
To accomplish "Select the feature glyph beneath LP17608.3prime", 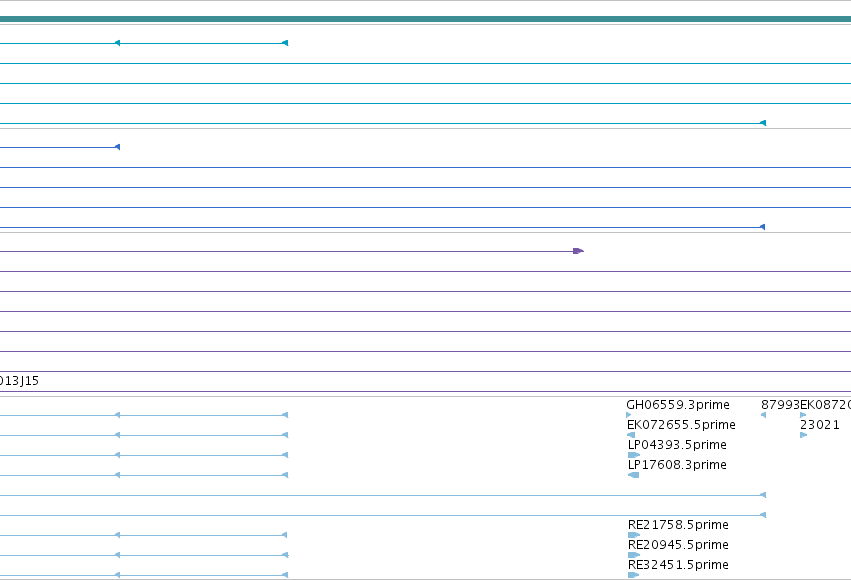I will [633, 475].
